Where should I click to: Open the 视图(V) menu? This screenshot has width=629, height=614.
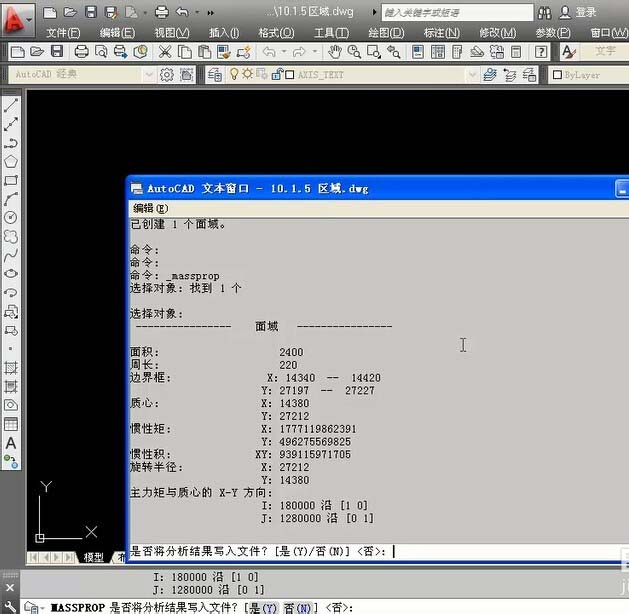coord(172,33)
